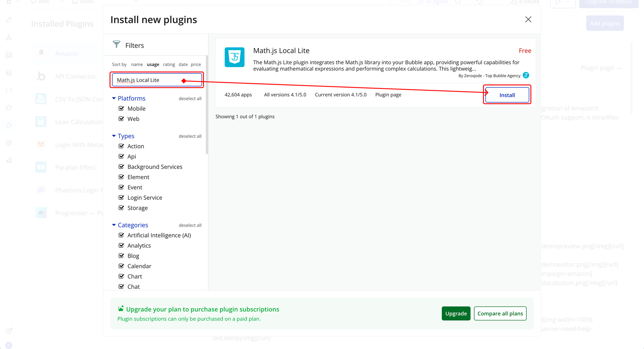Open the Backend workflows sidebar icon

[9, 55]
